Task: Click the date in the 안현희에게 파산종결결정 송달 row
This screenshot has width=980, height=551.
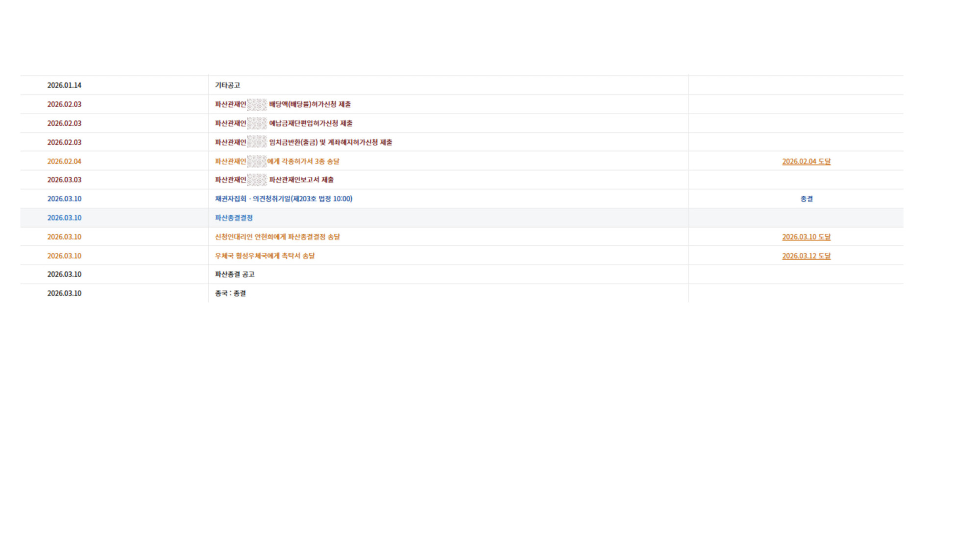Action: (x=64, y=237)
